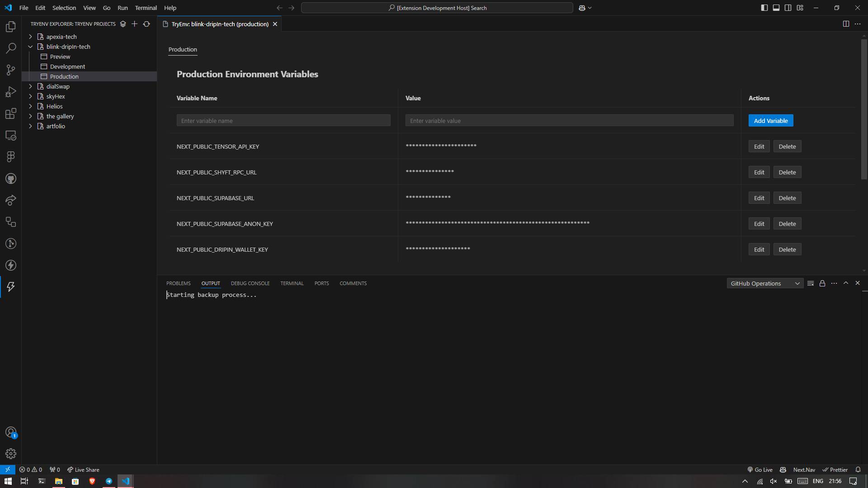Switch to the Problems panel tab

pos(179,283)
